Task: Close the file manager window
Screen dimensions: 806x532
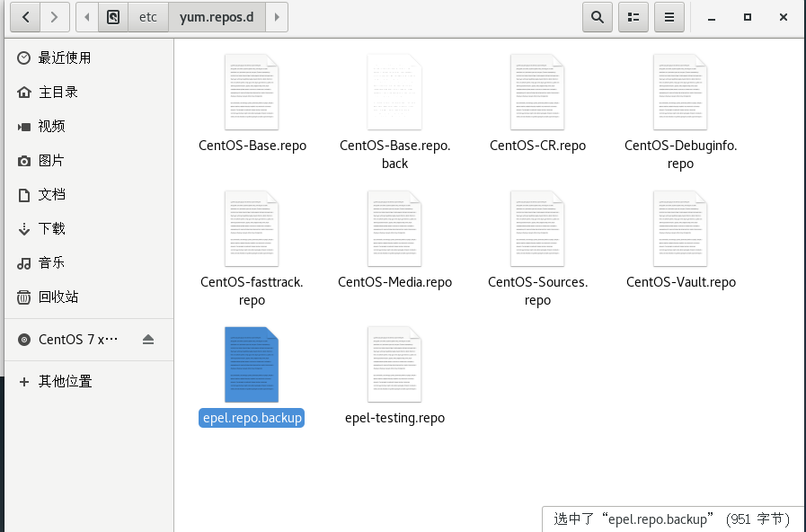Action: tap(784, 17)
